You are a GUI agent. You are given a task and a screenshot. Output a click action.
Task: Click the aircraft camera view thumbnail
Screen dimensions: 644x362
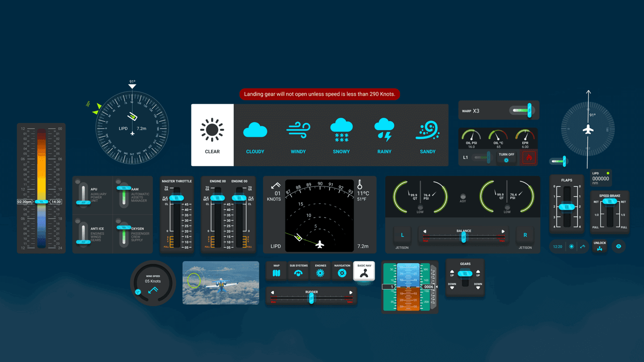point(220,283)
